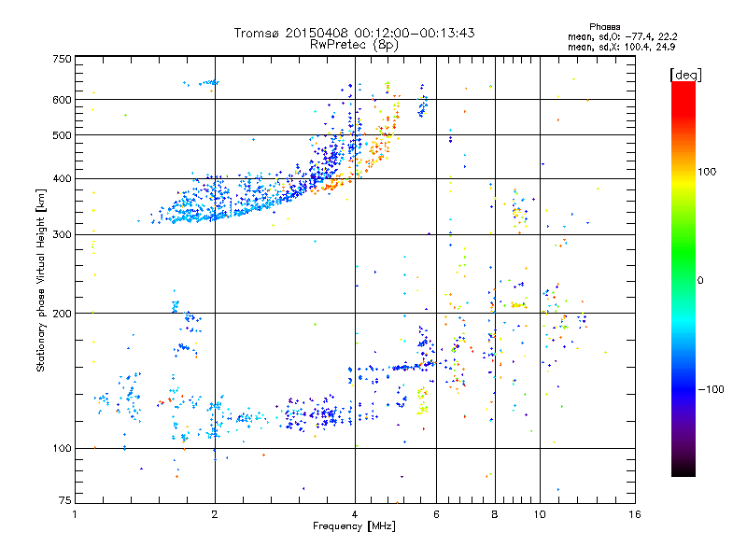This screenshot has height=560, width=747.
Task: Click x-axis tick label '6'
Action: [x=436, y=514]
